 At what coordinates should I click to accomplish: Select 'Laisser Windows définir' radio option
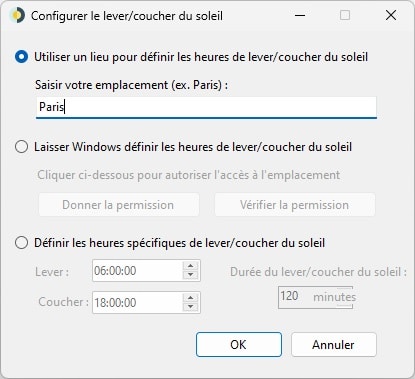[21, 147]
